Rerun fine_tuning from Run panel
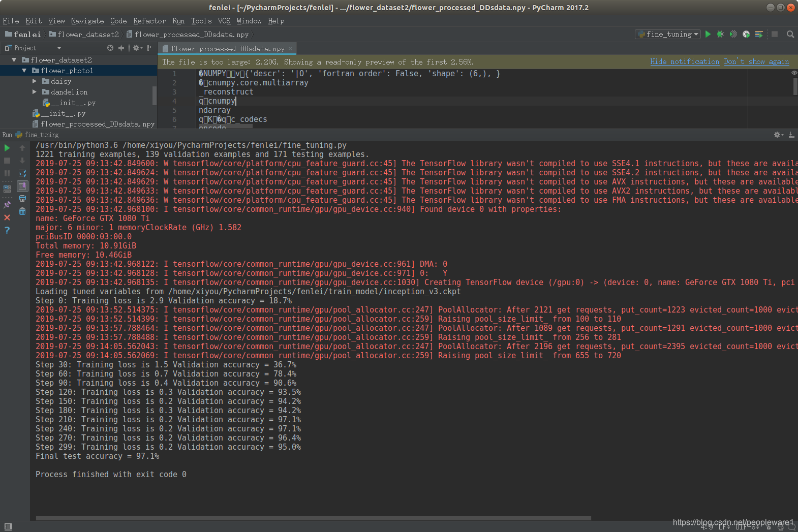The height and width of the screenshot is (532, 798). [x=7, y=148]
